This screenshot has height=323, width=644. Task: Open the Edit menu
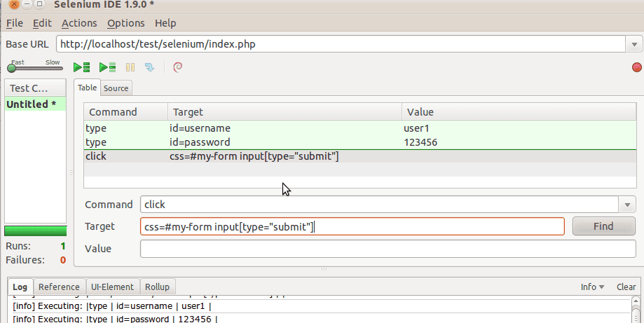[42, 23]
